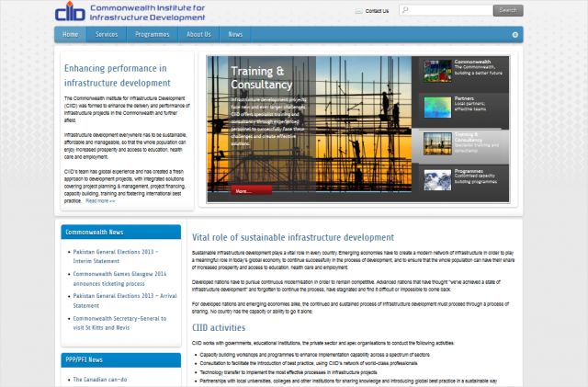Click the CIID logo
This screenshot has width=588, height=387.
(x=70, y=11)
